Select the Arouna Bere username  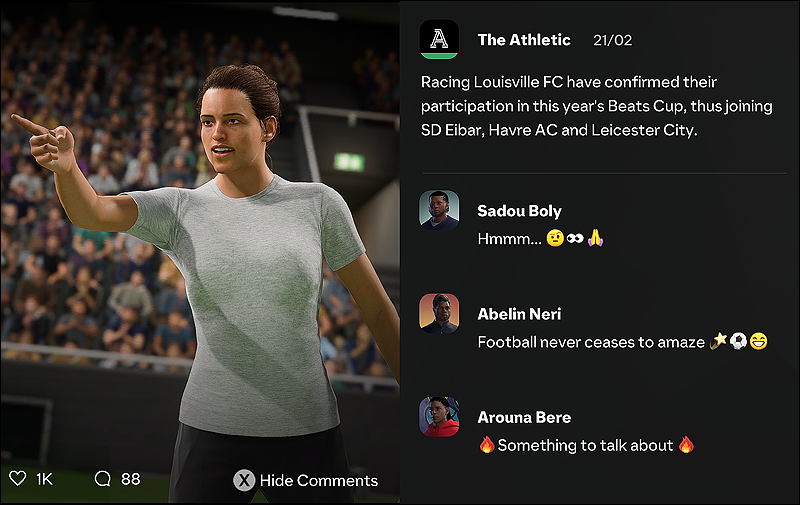[x=524, y=417]
